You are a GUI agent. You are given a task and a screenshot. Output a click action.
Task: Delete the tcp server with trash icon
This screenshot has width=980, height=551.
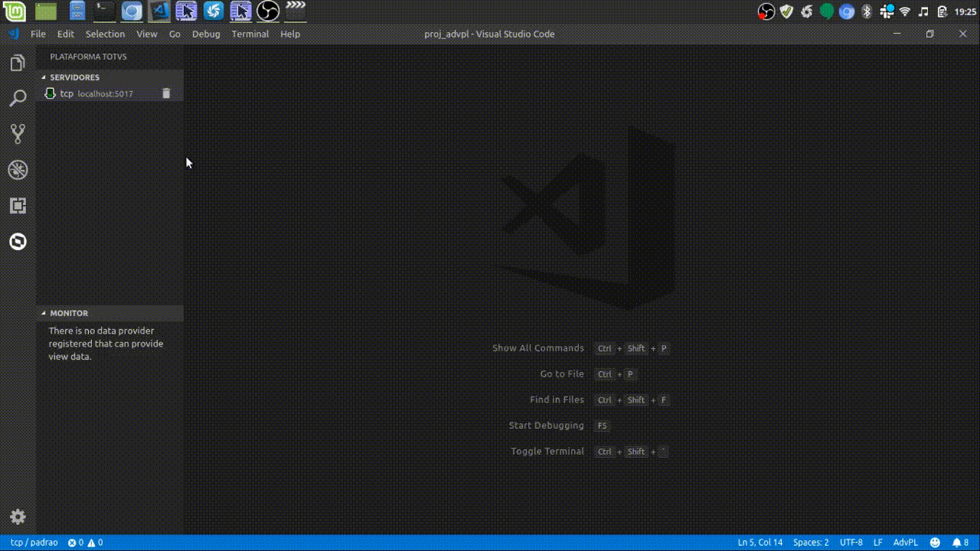click(x=166, y=93)
